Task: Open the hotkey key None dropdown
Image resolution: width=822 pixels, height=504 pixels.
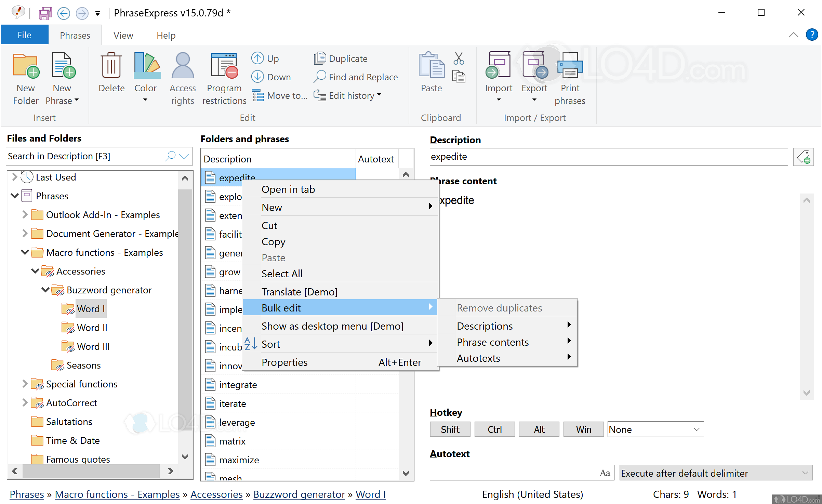Action: [655, 429]
